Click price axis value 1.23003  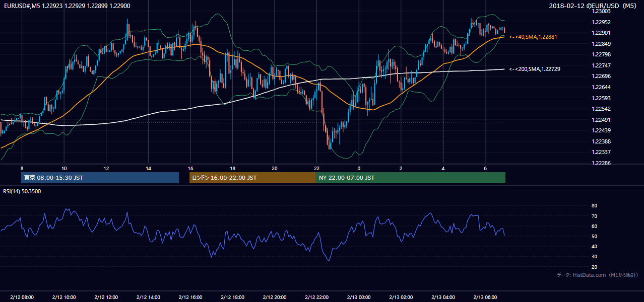point(601,12)
